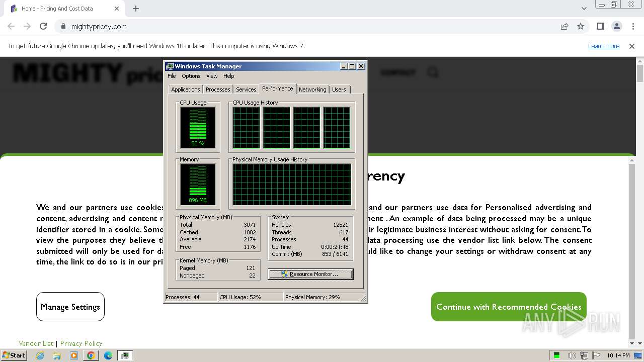Open the Windows Start menu
644x362 pixels.
click(x=14, y=355)
